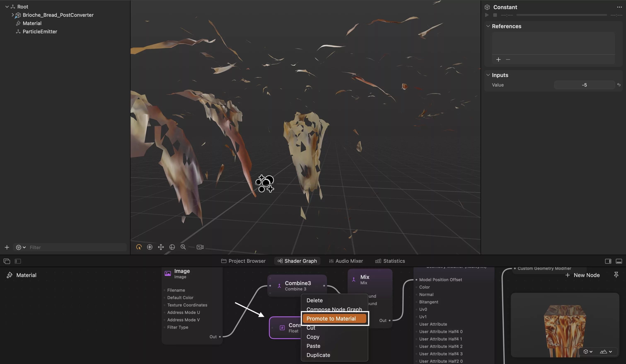The image size is (626, 364).
Task: Choose Duplicate from context menu
Action: [x=334, y=355]
